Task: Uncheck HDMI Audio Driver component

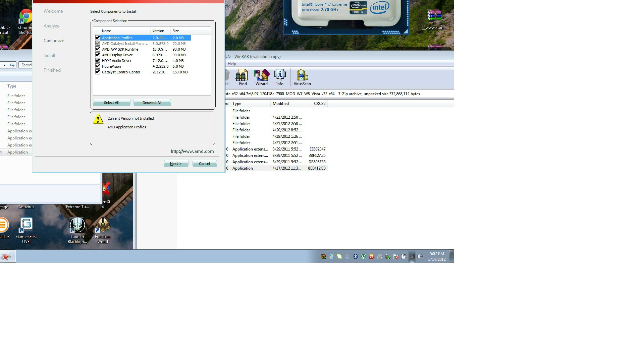Action: [98, 60]
